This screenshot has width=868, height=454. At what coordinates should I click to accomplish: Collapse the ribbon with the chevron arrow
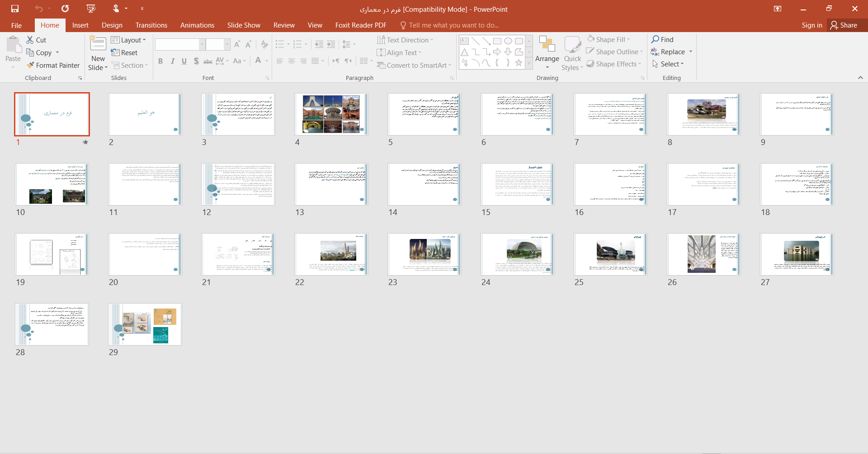(860, 78)
